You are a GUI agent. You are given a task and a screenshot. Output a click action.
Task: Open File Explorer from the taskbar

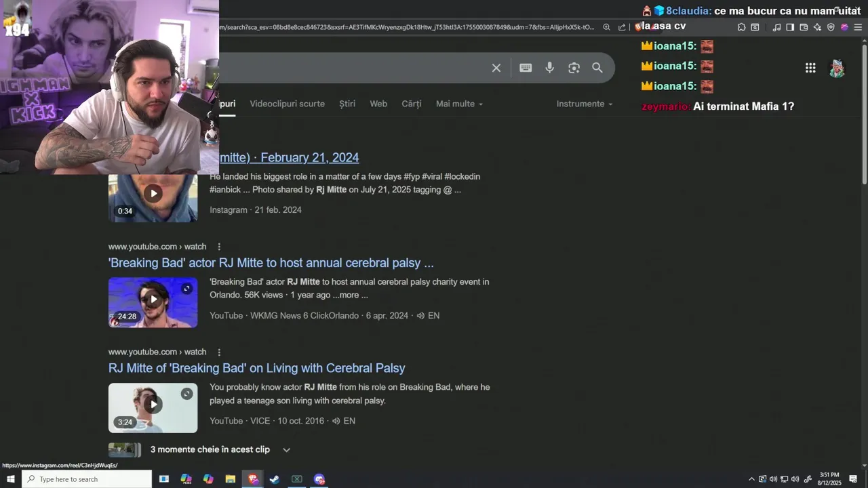[230, 479]
